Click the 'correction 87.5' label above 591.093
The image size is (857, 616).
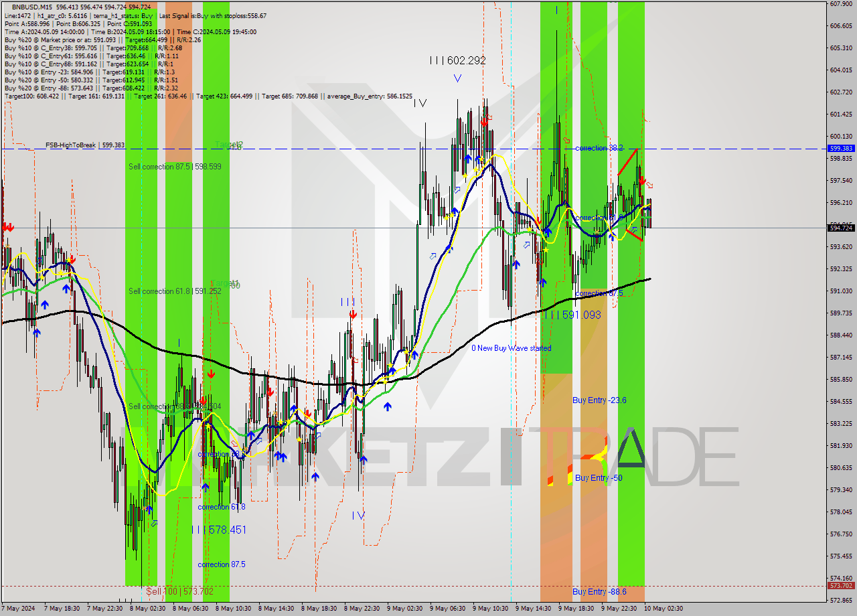(599, 293)
